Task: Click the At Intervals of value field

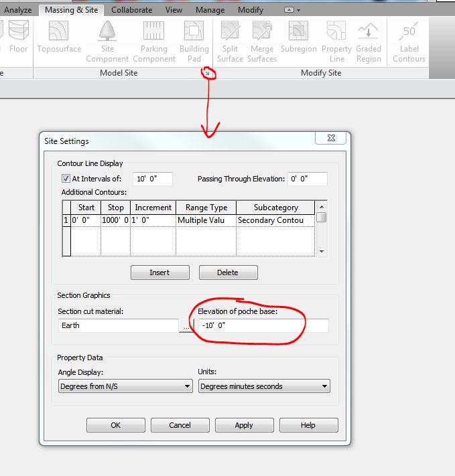Action: coord(153,179)
